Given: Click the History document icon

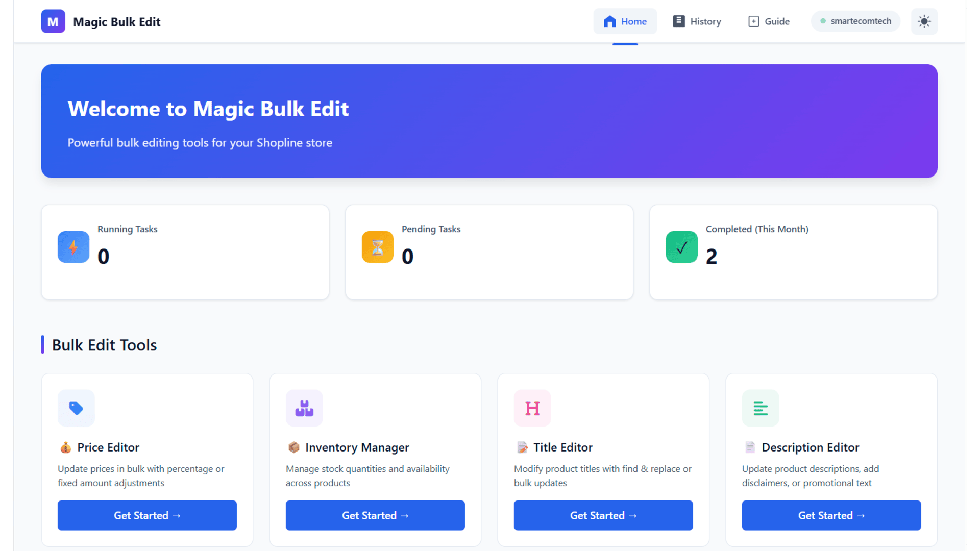Looking at the screenshot, I should 679,21.
